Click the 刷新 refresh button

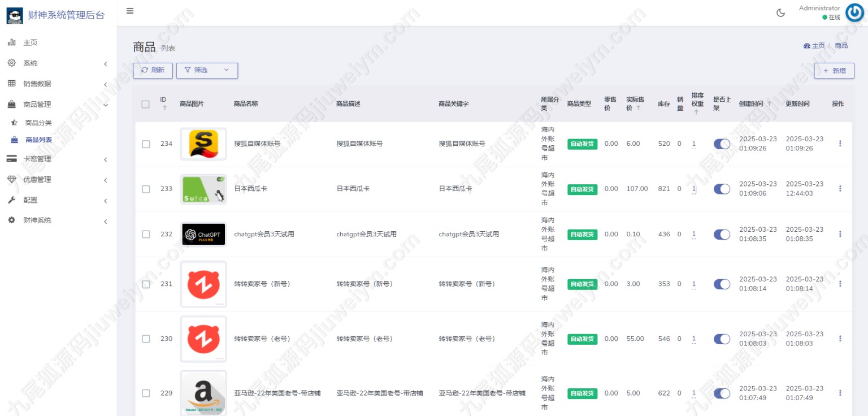pos(153,70)
